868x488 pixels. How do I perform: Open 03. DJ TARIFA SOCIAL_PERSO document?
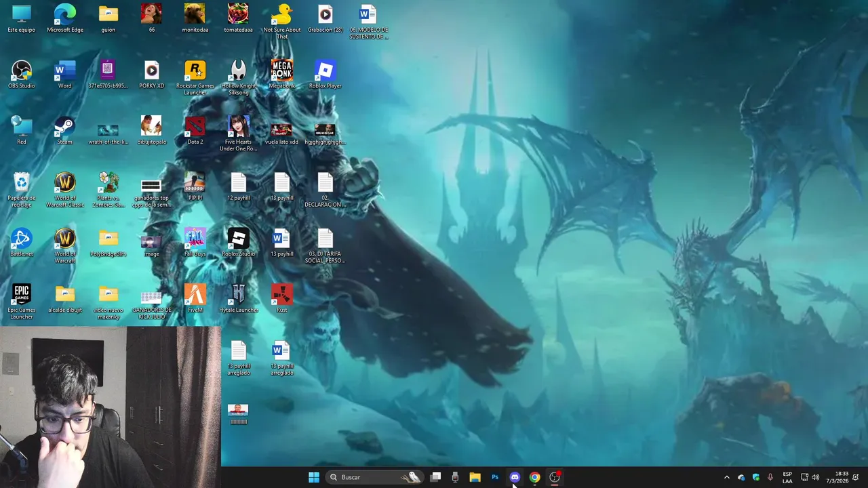coord(325,245)
